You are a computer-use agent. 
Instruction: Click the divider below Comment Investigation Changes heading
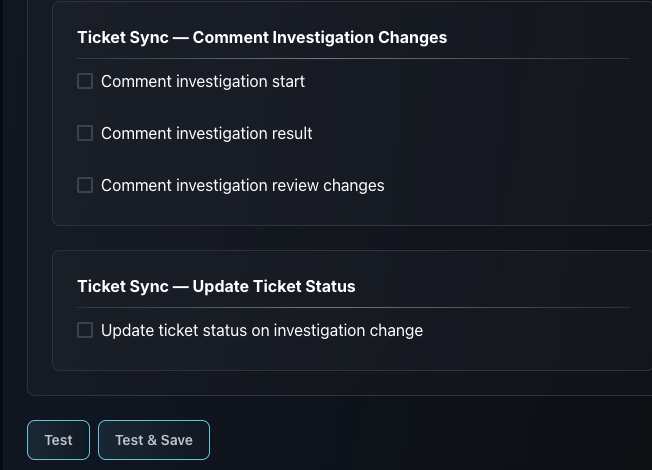tap(353, 59)
